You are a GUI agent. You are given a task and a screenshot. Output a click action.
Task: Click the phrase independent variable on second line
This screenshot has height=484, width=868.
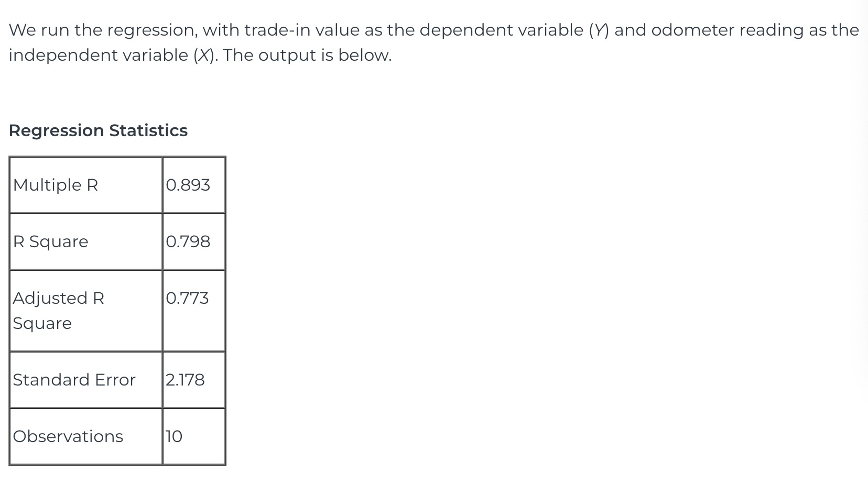(x=98, y=55)
